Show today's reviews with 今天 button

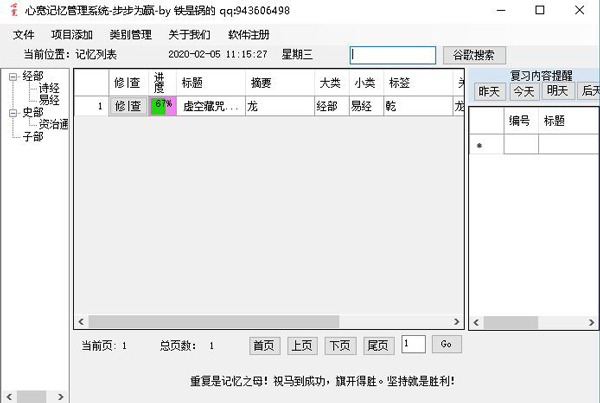tap(523, 91)
